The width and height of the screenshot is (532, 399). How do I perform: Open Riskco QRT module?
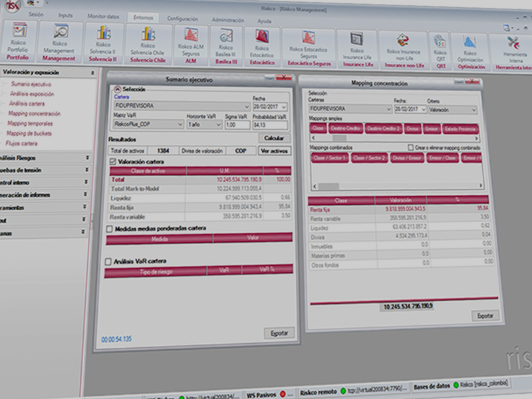pyautogui.click(x=440, y=42)
